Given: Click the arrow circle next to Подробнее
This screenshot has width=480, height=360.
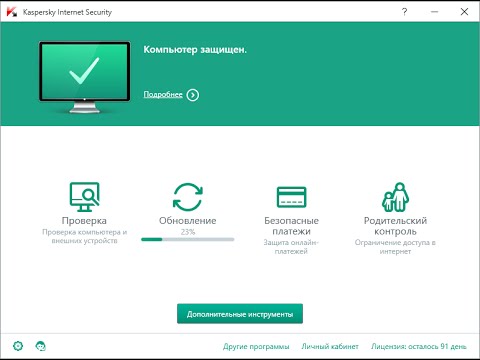Looking at the screenshot, I should point(193,95).
